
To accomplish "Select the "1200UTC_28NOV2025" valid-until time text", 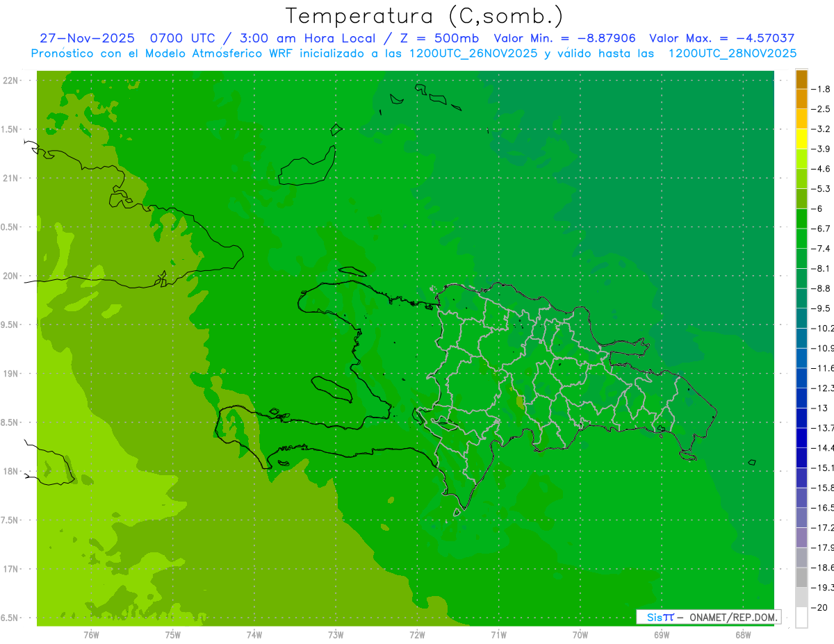I will 732,53.
